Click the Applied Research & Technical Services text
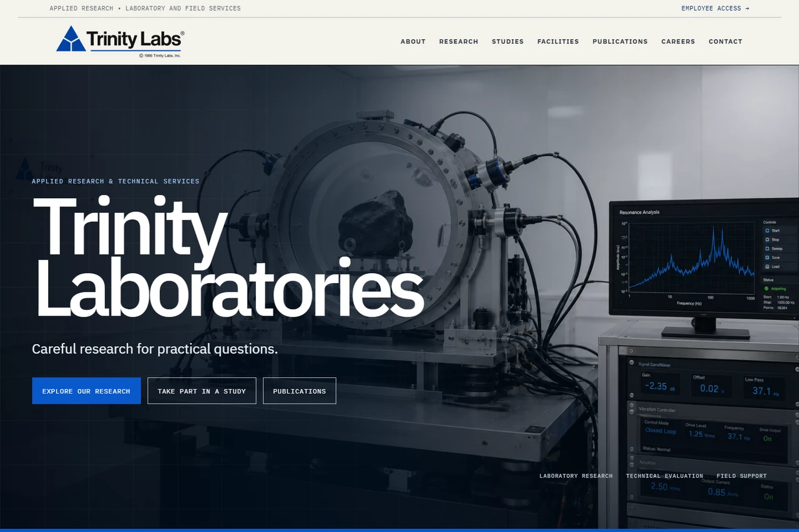Image resolution: width=799 pixels, height=532 pixels. coord(116,181)
